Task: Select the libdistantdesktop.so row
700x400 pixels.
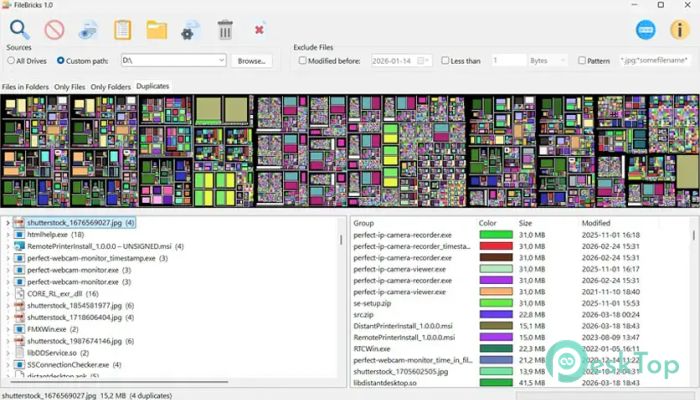Action: (520, 383)
